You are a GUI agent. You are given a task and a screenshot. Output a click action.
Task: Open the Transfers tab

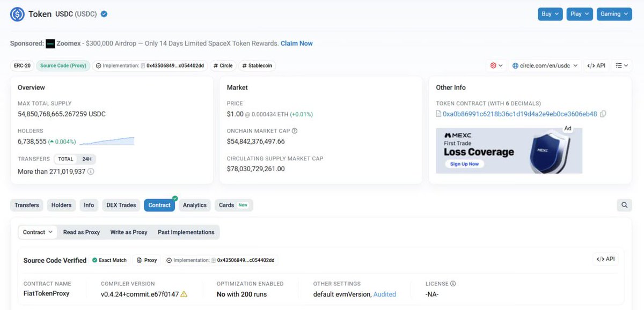pos(27,205)
